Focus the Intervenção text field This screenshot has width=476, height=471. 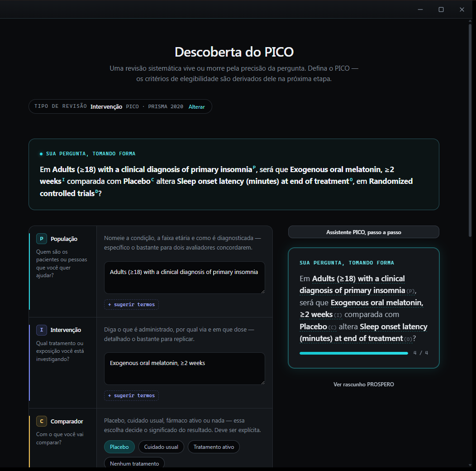coord(185,369)
